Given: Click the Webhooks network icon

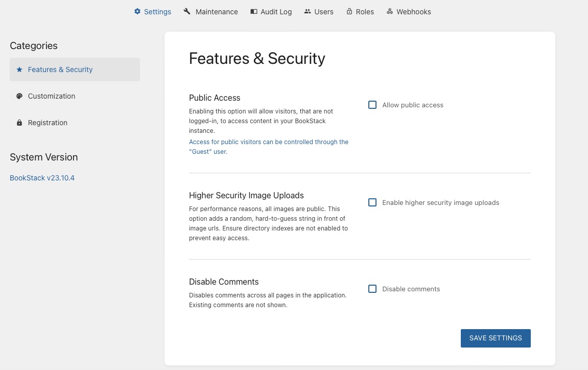Looking at the screenshot, I should point(390,11).
